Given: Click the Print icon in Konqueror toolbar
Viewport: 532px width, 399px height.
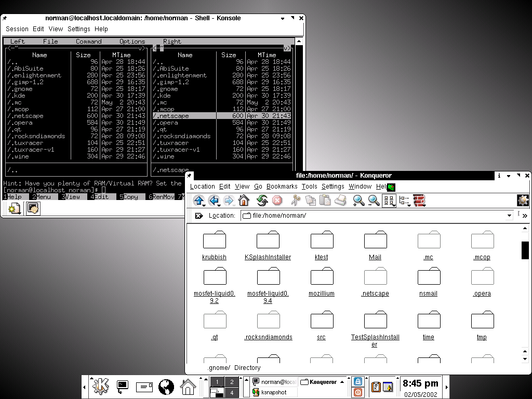Looking at the screenshot, I should [x=340, y=201].
